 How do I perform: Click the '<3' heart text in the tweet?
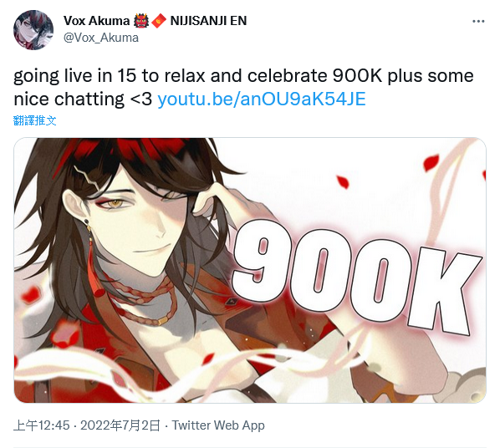(141, 99)
